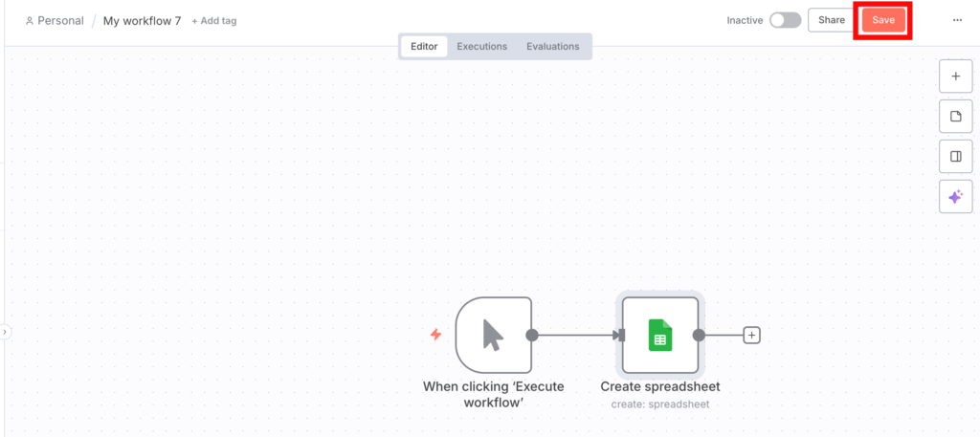Expand the collapsed left sidebar
The width and height of the screenshot is (980, 437).
point(5,332)
